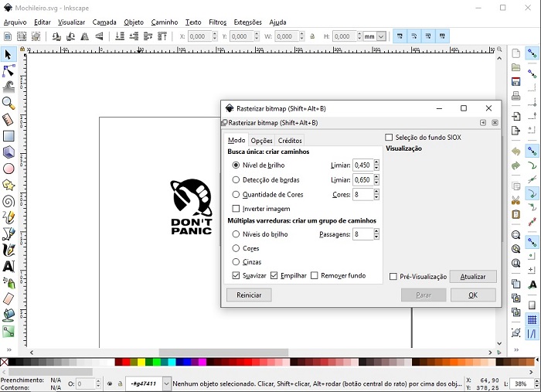Switch to the Opções tab
Image resolution: width=541 pixels, height=392 pixels.
261,141
